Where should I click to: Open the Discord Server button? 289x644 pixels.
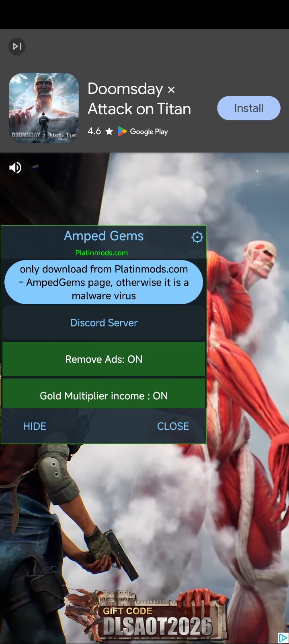tap(104, 323)
